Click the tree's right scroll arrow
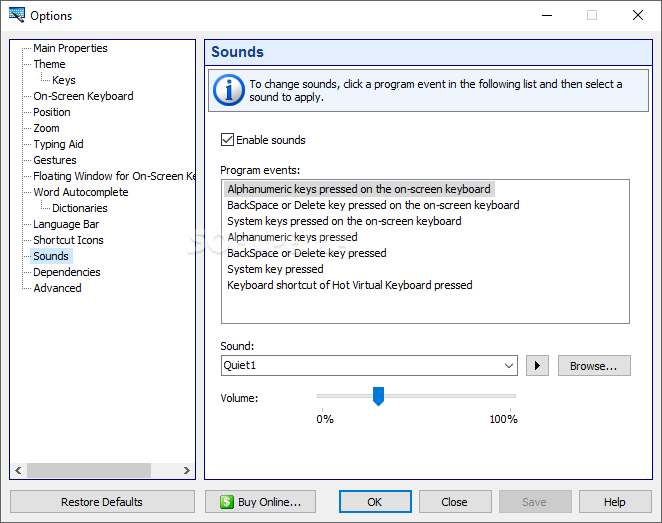The width and height of the screenshot is (662, 523). 187,470
